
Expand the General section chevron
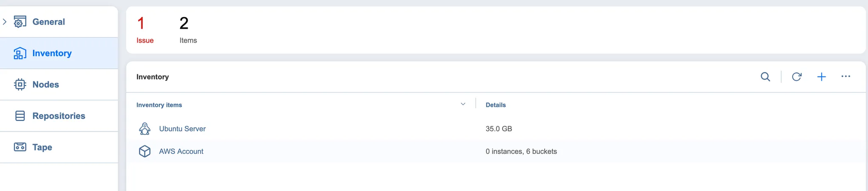click(x=5, y=22)
